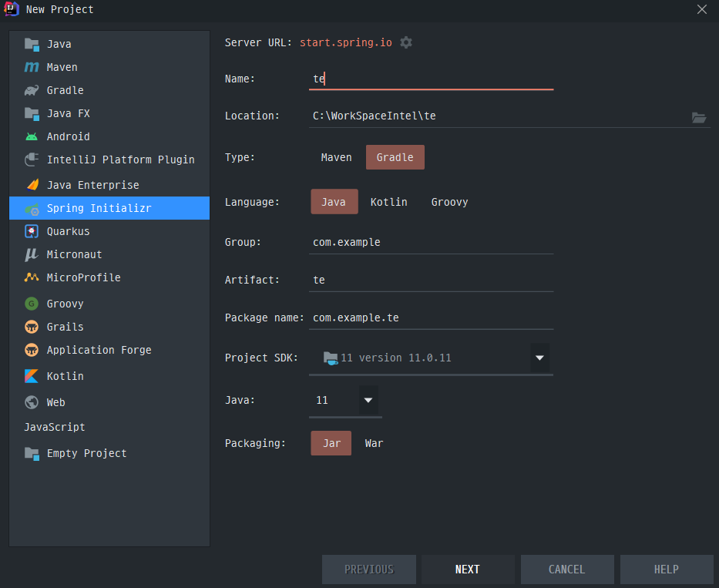719x588 pixels.
Task: Select Empty Project in sidebar list
Action: tap(109, 453)
